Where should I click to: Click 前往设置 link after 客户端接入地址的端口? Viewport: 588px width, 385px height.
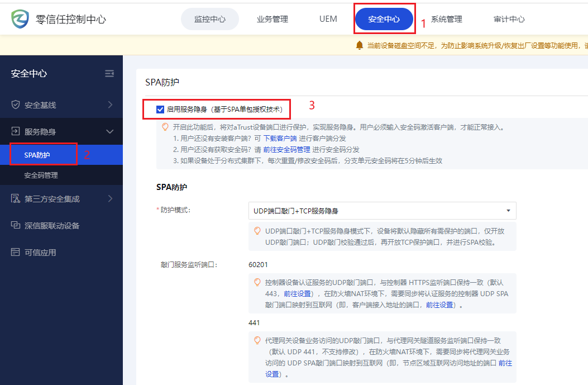[439, 305]
